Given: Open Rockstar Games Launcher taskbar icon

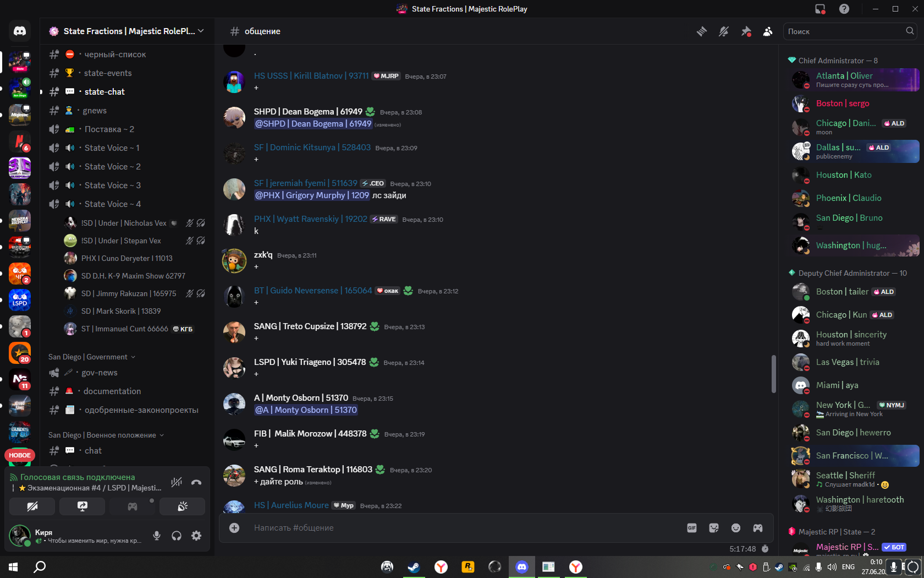Looking at the screenshot, I should tap(468, 567).
